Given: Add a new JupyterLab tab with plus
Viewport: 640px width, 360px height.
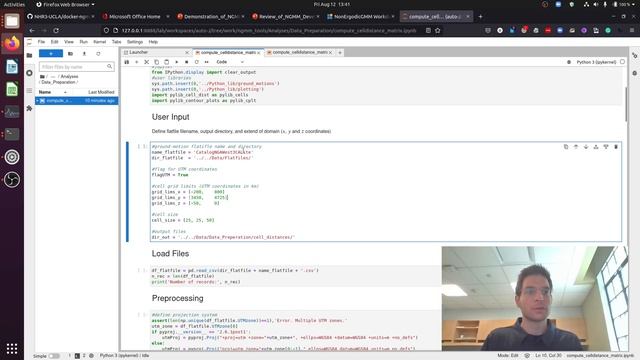Looking at the screenshot, I should 340,53.
